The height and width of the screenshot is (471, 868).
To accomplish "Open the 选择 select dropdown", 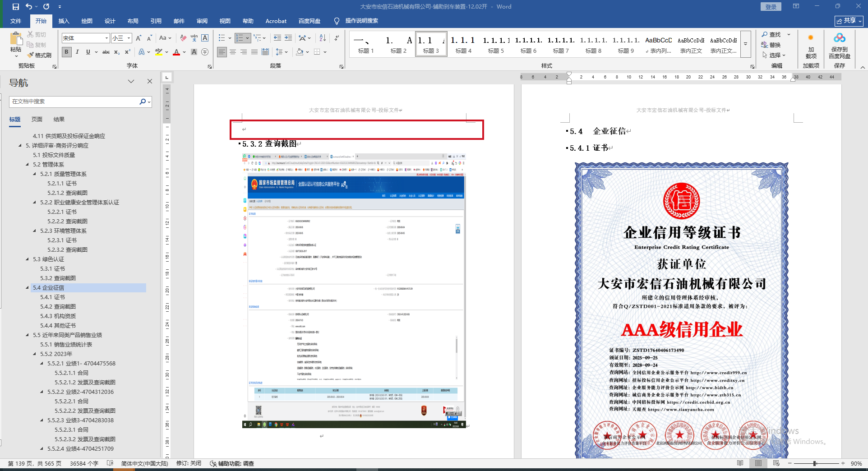I will tap(774, 55).
